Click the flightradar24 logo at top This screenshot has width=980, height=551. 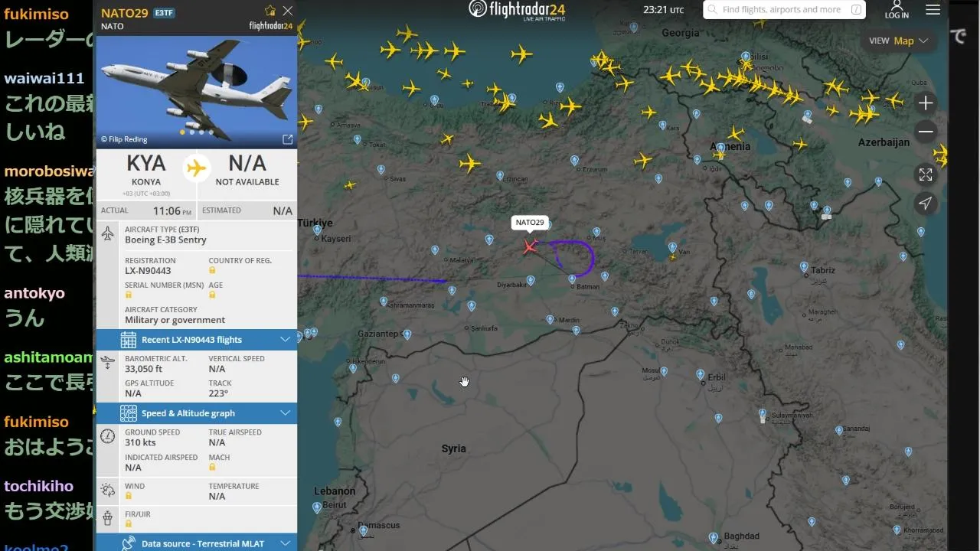point(517,10)
